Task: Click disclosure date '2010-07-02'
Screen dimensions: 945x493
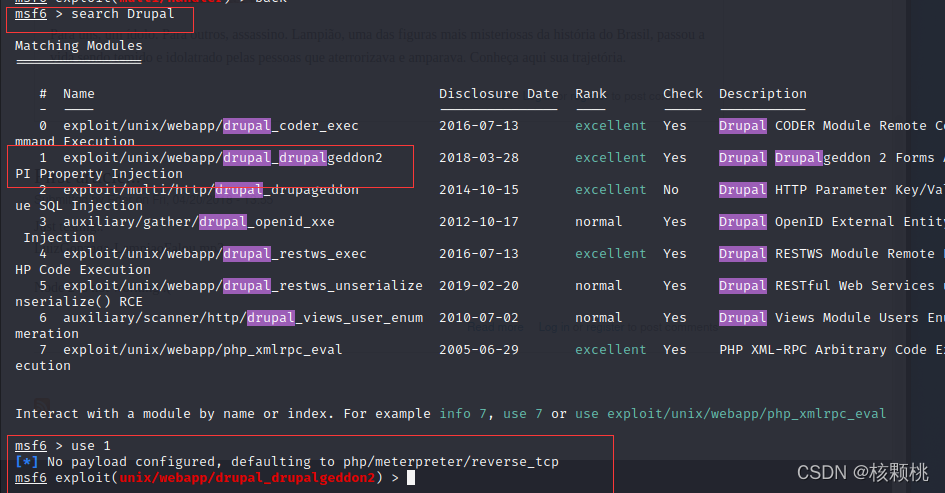Action: tap(479, 318)
